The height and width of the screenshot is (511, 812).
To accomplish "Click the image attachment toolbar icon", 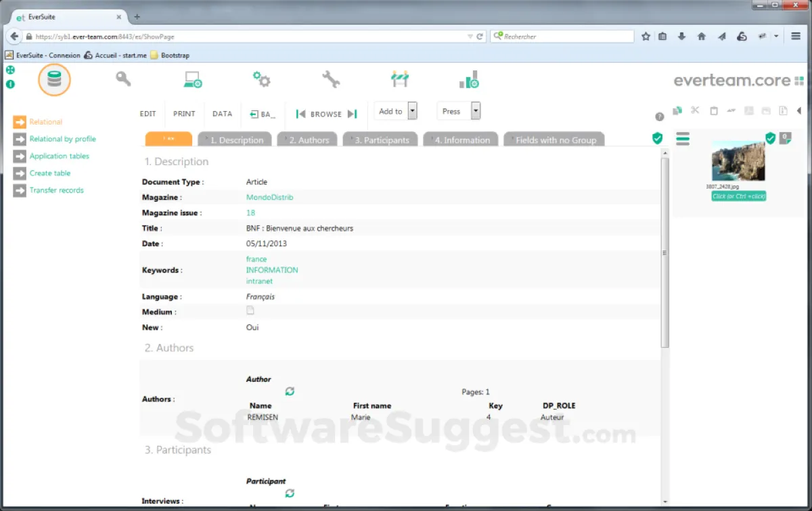I will point(767,110).
